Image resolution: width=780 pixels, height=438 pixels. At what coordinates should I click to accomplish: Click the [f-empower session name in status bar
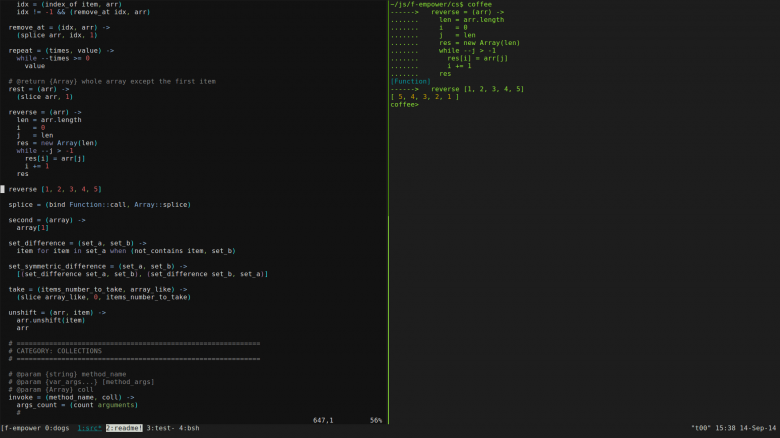(x=21, y=428)
